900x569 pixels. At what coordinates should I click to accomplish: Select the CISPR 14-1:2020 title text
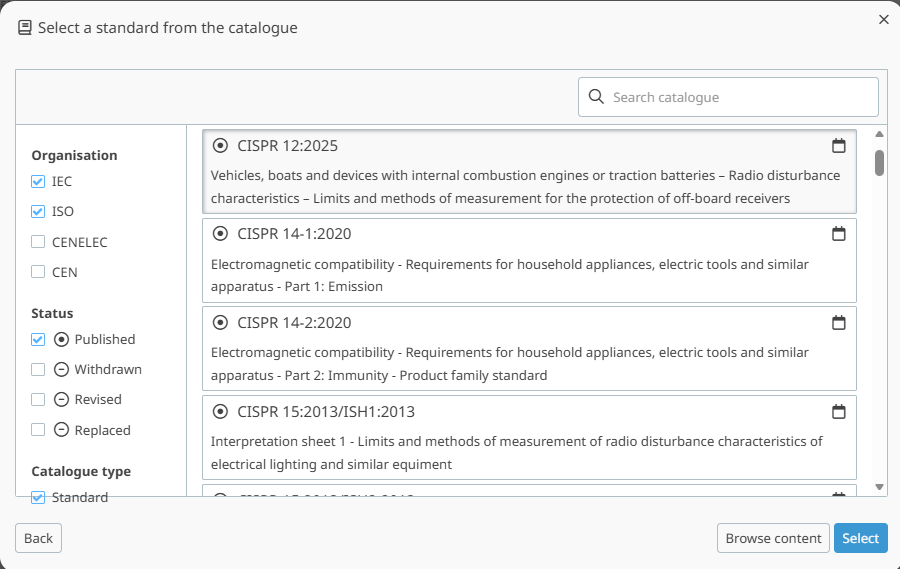(x=294, y=234)
